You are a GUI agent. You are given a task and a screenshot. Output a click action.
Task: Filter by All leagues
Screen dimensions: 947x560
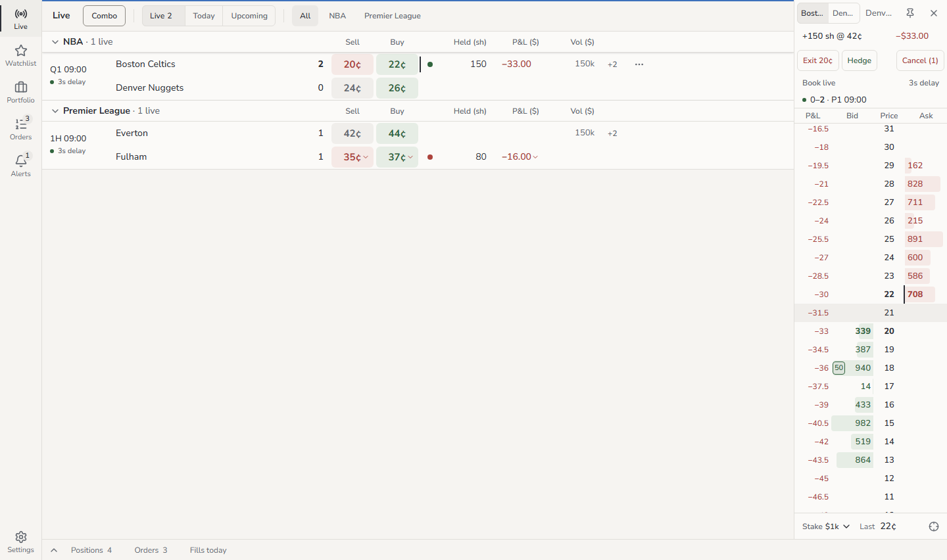point(305,16)
